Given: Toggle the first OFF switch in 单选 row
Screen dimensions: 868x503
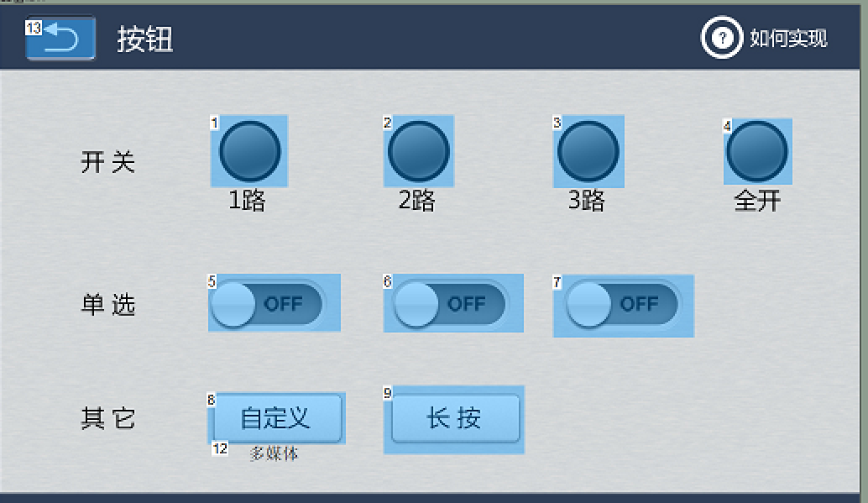Looking at the screenshot, I should pos(274,303).
